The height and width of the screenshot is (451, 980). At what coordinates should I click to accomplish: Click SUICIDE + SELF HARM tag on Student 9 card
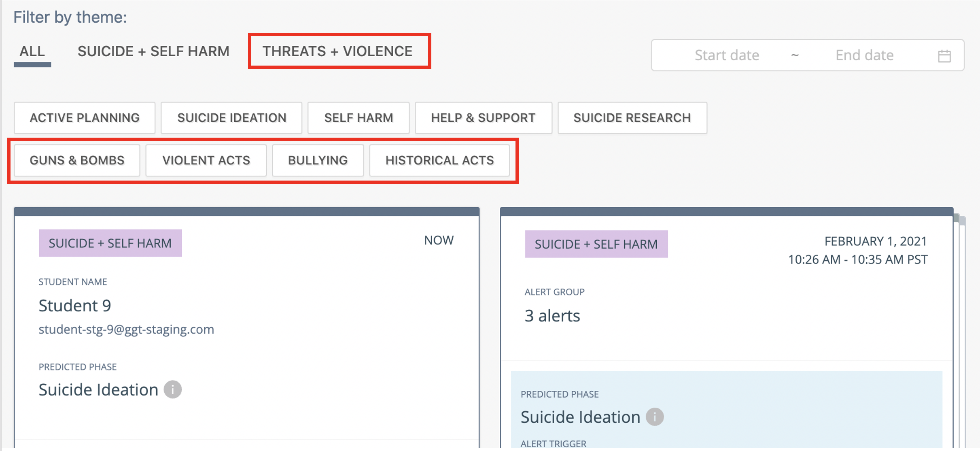tap(110, 243)
